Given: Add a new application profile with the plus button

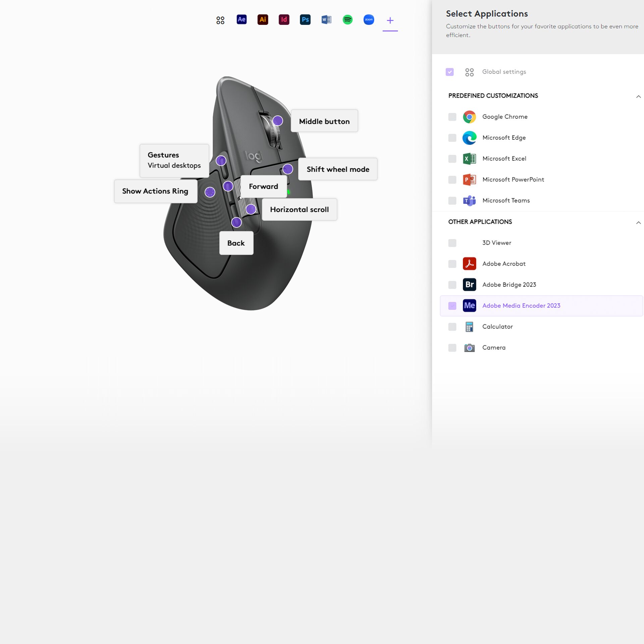Looking at the screenshot, I should pyautogui.click(x=390, y=20).
